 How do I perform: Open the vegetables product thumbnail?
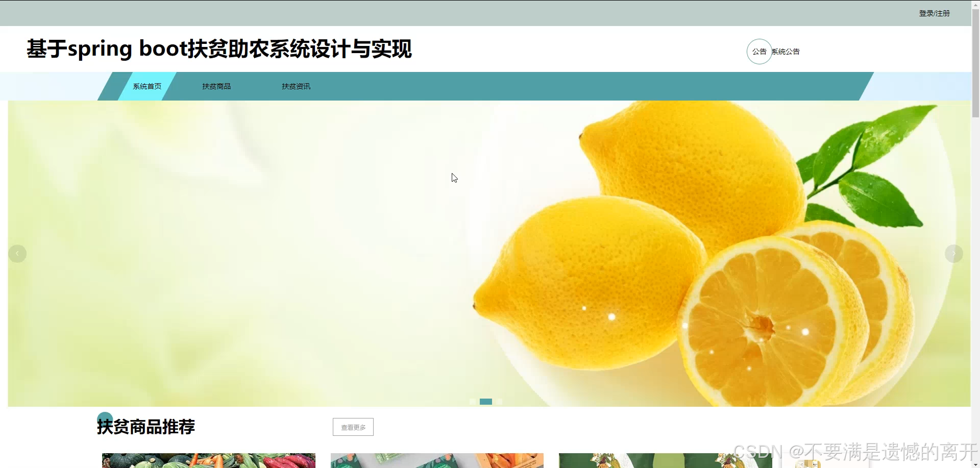click(x=209, y=460)
